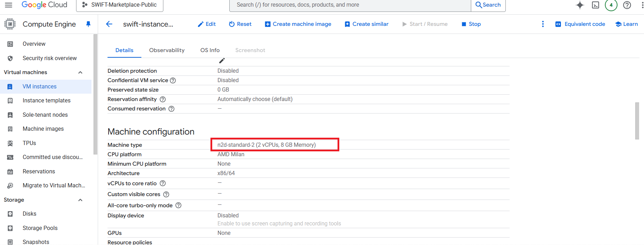Click the Disks sidebar icon

pyautogui.click(x=10, y=214)
